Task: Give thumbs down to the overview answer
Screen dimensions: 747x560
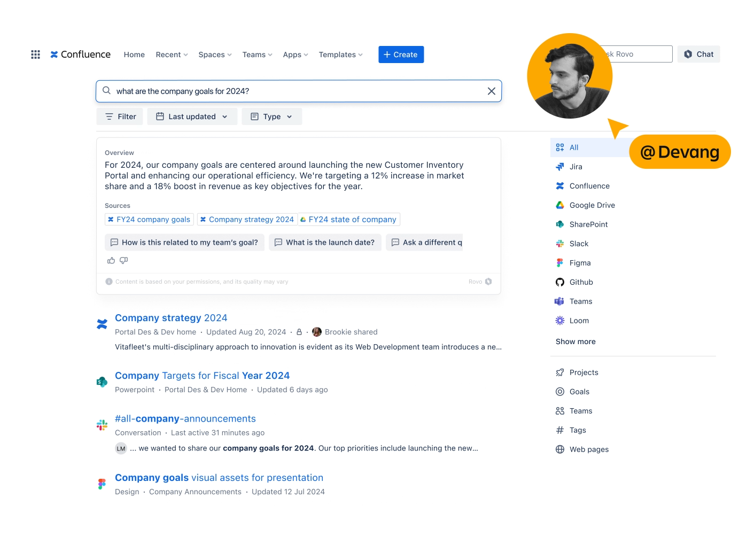Action: click(124, 261)
